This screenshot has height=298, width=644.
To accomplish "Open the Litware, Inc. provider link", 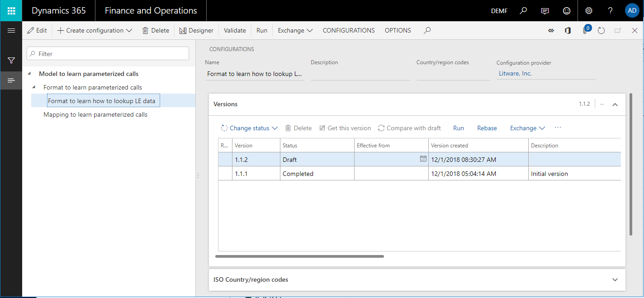I will click(x=515, y=73).
